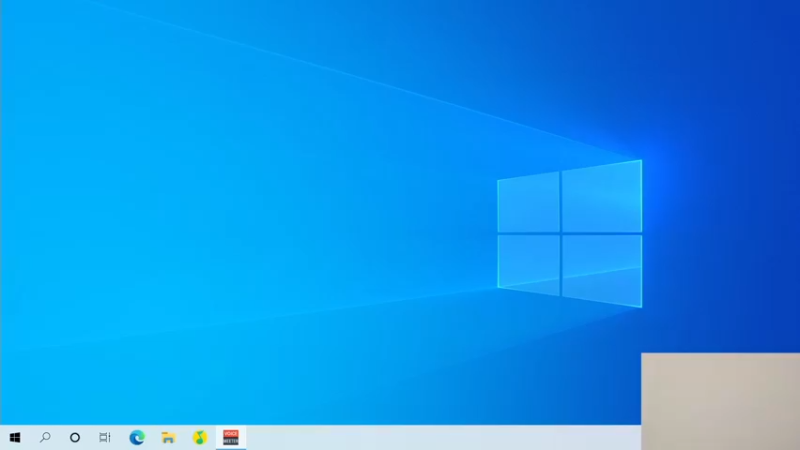Open the yellow-green music app icon
The image size is (800, 450).
tap(199, 437)
